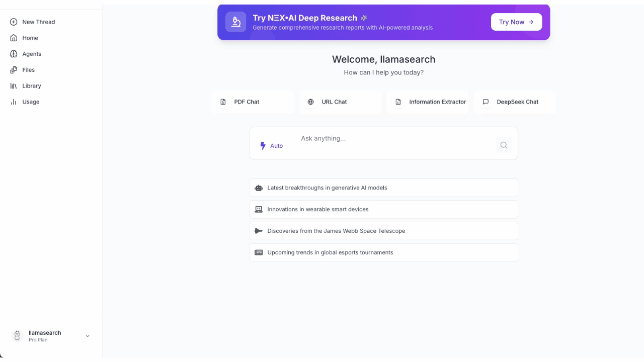Screen dimensions: 644x362
Task: Click the URL Chat globe icon
Action: click(x=311, y=102)
